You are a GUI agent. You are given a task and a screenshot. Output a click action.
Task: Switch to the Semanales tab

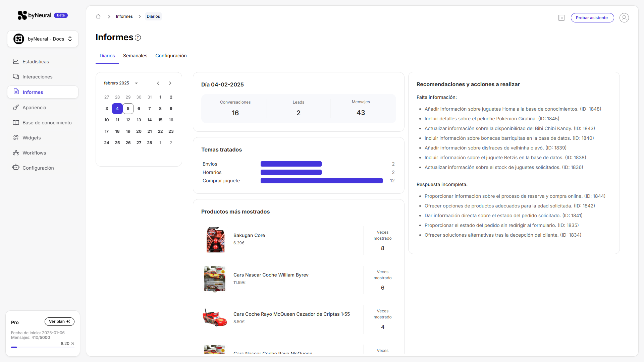click(x=135, y=56)
